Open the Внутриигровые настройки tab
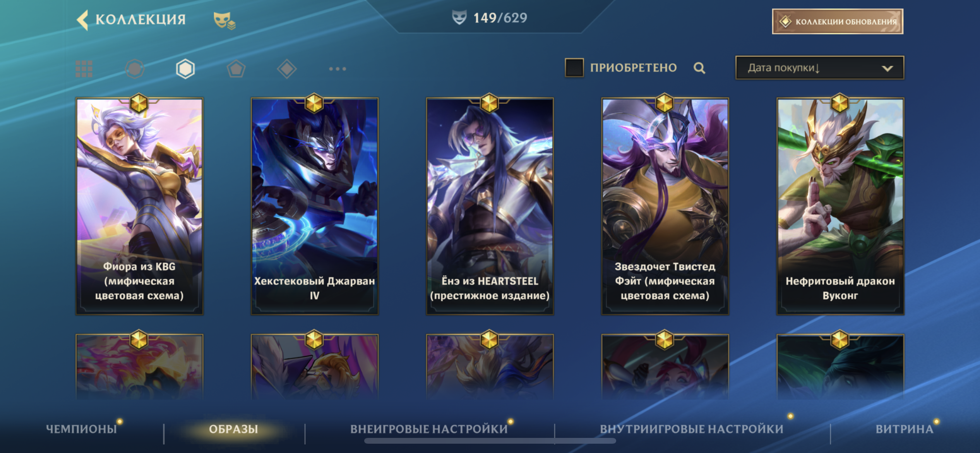Screen dimensions: 980x453 pos(692,429)
